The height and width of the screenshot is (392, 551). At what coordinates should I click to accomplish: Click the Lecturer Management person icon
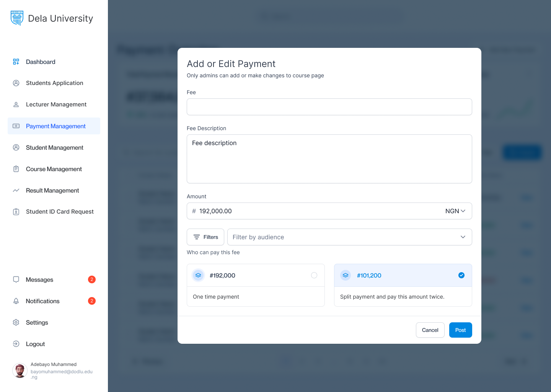point(16,105)
